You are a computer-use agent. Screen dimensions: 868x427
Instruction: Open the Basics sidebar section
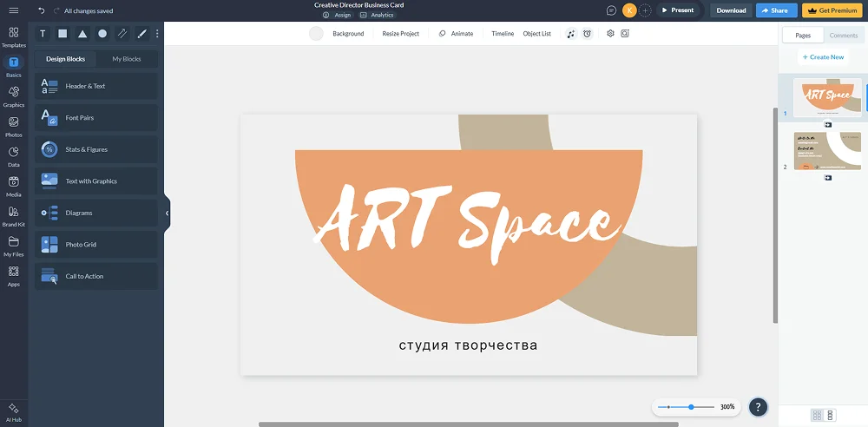(14, 67)
